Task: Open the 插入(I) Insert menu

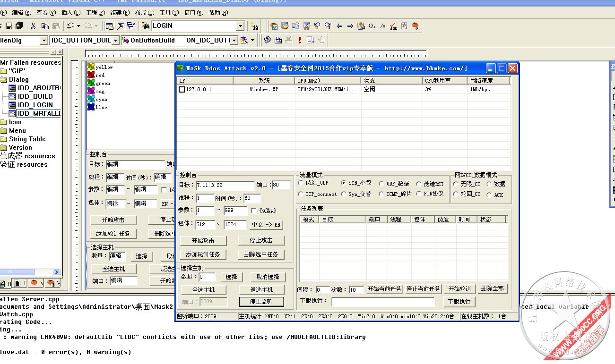Action: click(x=70, y=13)
